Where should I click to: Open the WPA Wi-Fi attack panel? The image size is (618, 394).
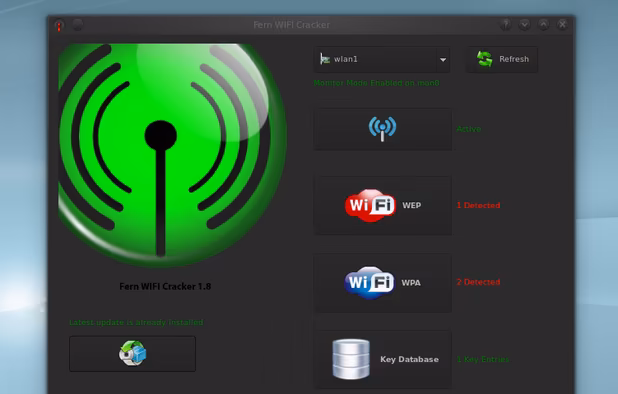point(383,283)
